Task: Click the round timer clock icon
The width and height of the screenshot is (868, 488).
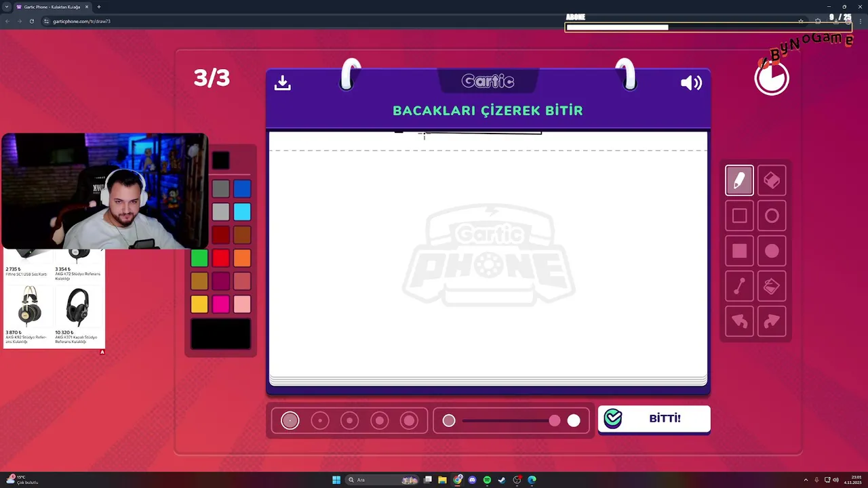Action: pyautogui.click(x=772, y=78)
